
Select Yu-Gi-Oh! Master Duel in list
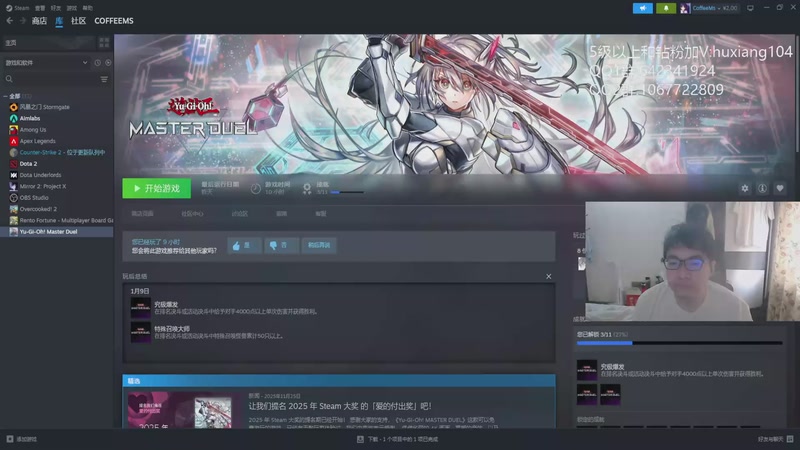click(x=57, y=232)
